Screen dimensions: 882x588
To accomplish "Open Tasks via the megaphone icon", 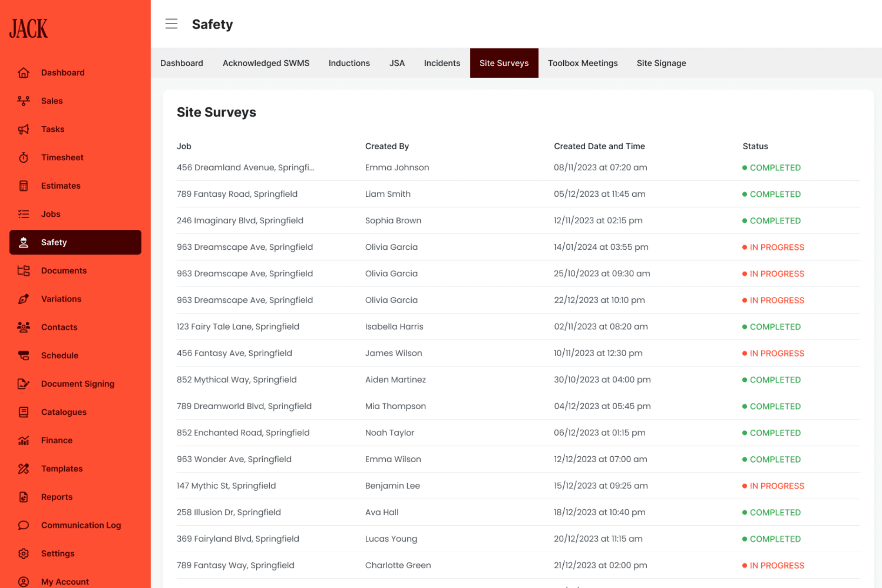I will pyautogui.click(x=24, y=129).
